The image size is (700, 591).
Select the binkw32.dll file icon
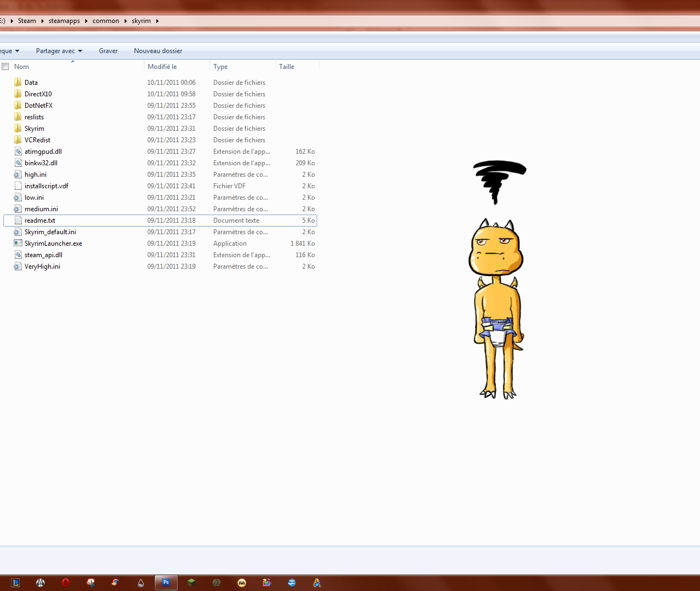[18, 163]
